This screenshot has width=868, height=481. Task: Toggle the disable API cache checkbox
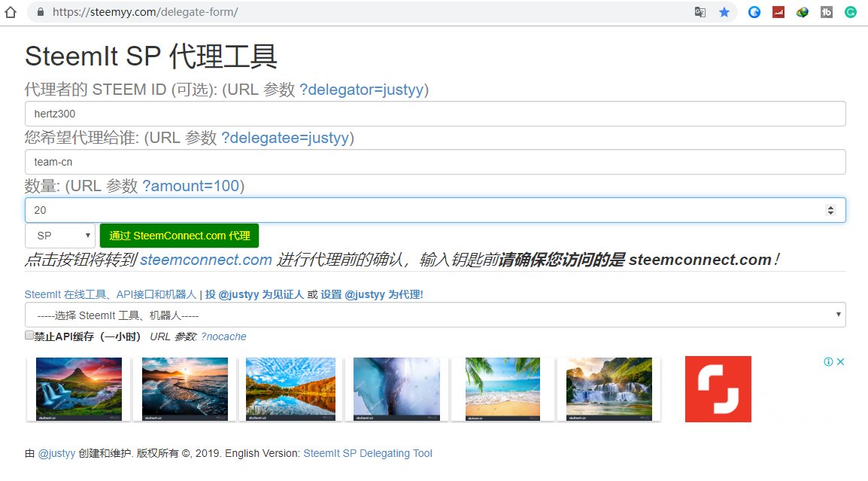click(29, 335)
